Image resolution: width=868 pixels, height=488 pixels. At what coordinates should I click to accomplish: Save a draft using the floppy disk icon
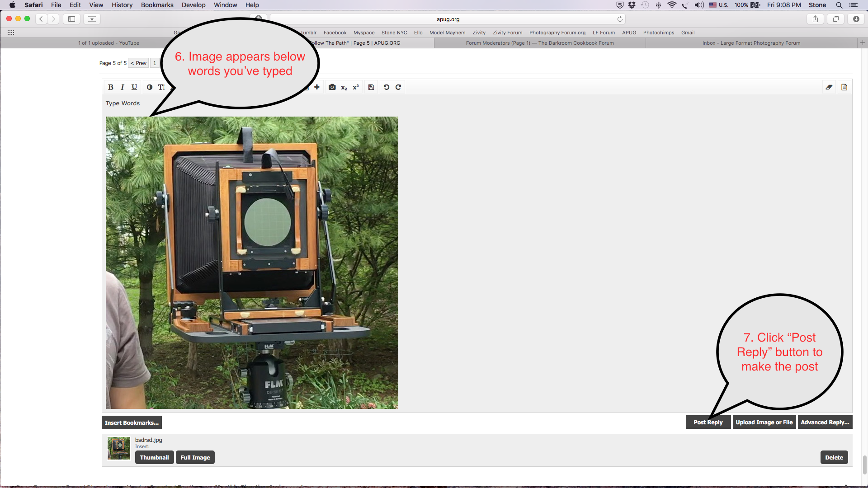pyautogui.click(x=371, y=87)
